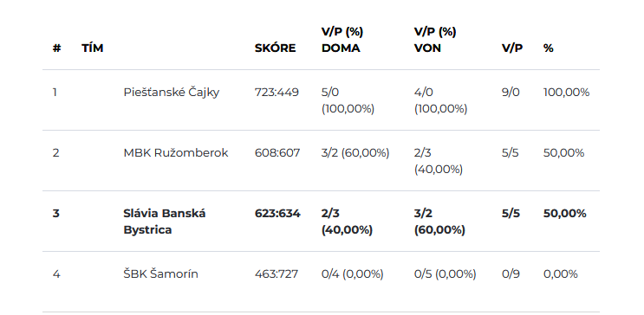Select score 723:449 for Piešťanské Čajky
The width and height of the screenshot is (644, 315).
tap(276, 93)
